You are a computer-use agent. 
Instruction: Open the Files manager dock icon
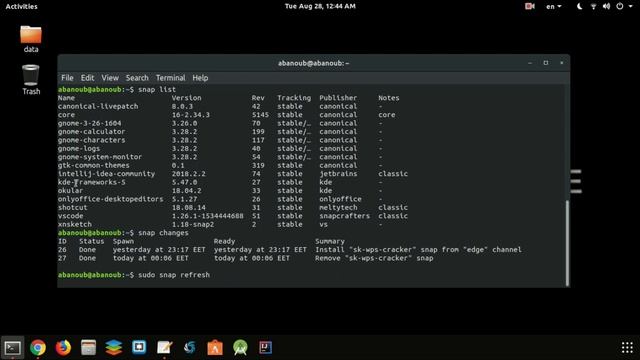(x=89, y=348)
